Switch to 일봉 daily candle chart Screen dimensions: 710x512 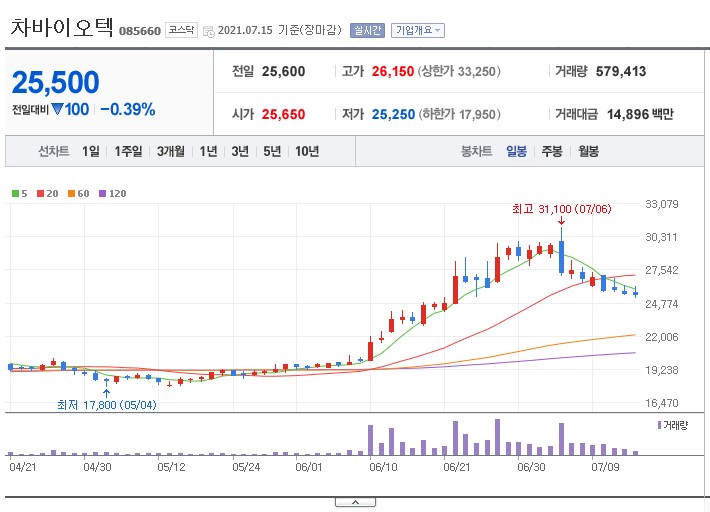click(x=516, y=151)
